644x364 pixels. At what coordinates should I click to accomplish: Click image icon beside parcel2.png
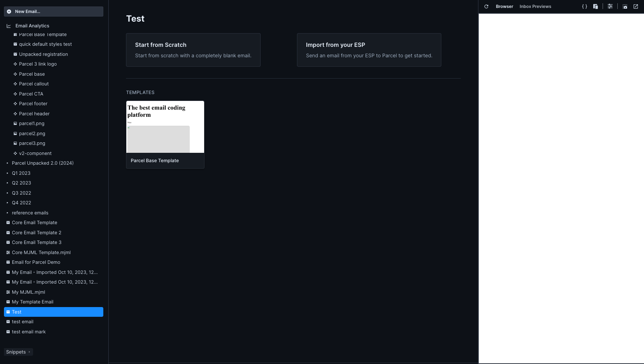click(x=15, y=134)
